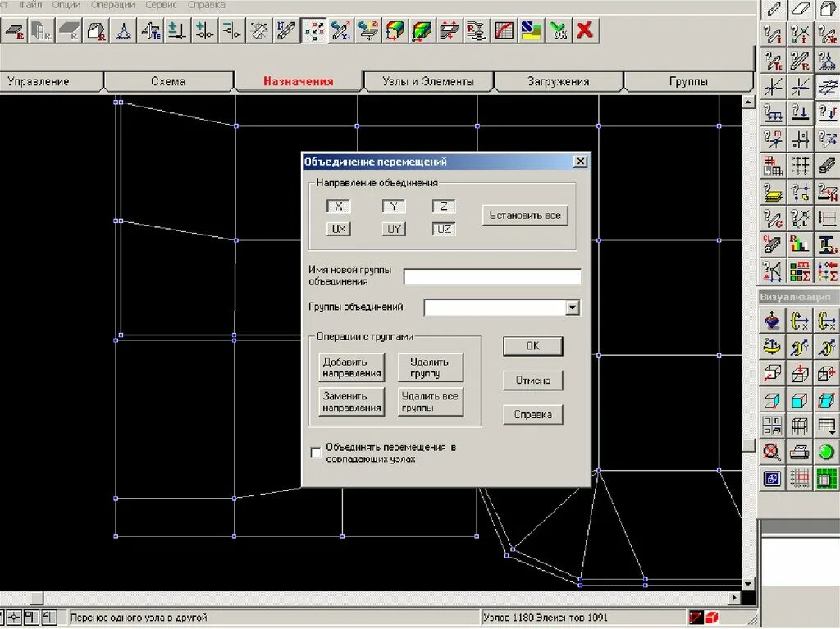Click the query supports triangle icon on right panel
840x629 pixels.
click(x=827, y=60)
